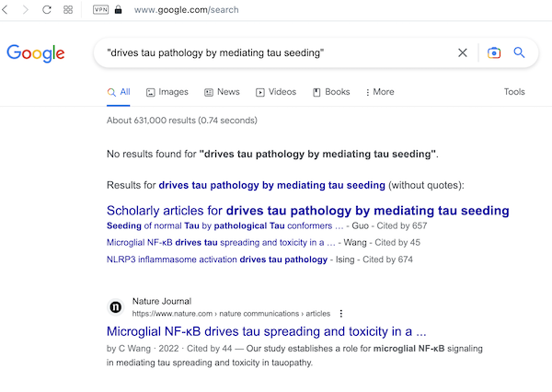
Task: Switch to the News tab
Action: 222,92
